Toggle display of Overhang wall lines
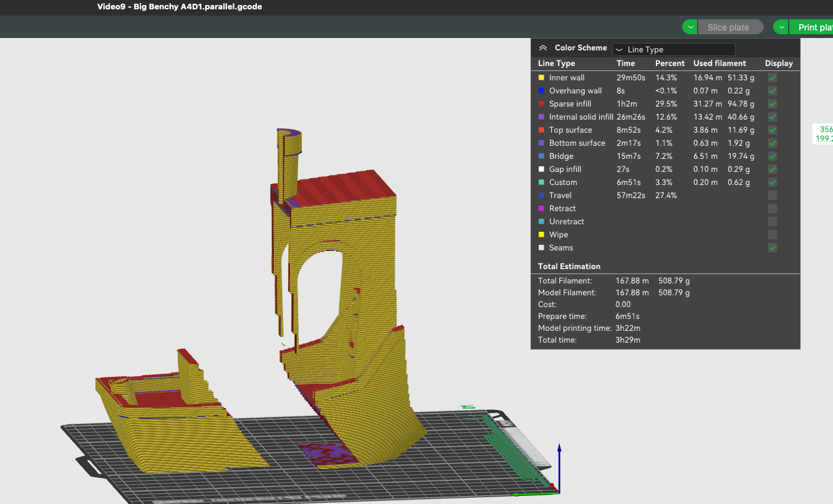833x504 pixels. click(773, 91)
